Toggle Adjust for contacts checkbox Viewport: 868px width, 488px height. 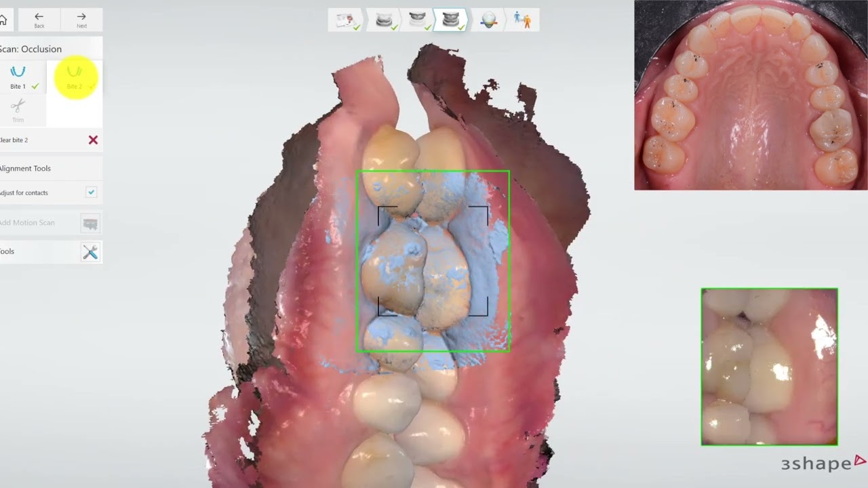tap(92, 192)
